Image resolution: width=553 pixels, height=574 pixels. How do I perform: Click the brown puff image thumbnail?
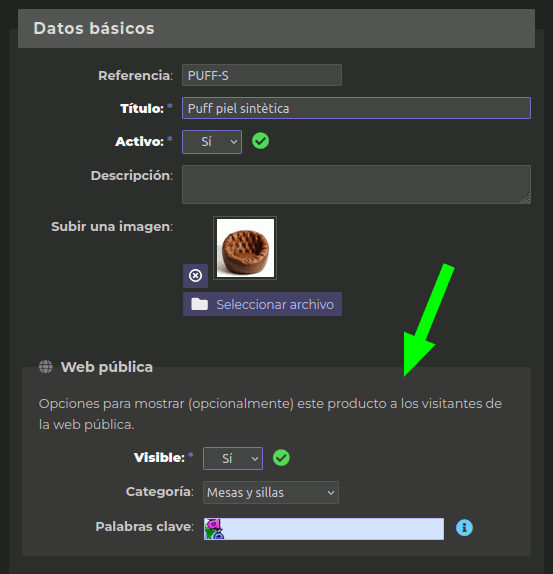tap(245, 248)
